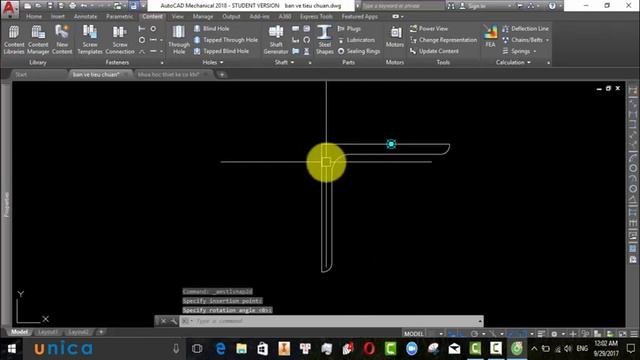Start the Deflection Line calculation

(525, 29)
